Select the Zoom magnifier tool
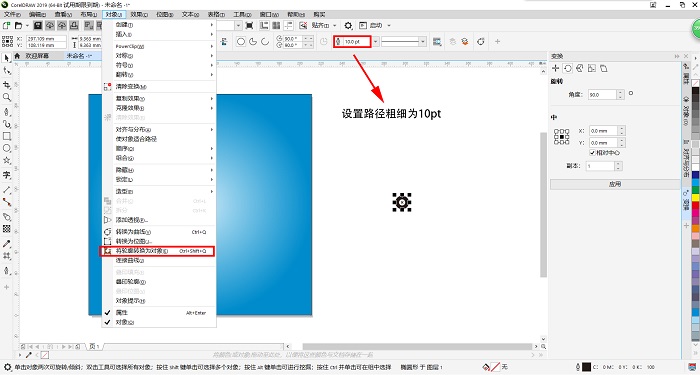Viewport: 700px width, 375px height. coord(7,97)
